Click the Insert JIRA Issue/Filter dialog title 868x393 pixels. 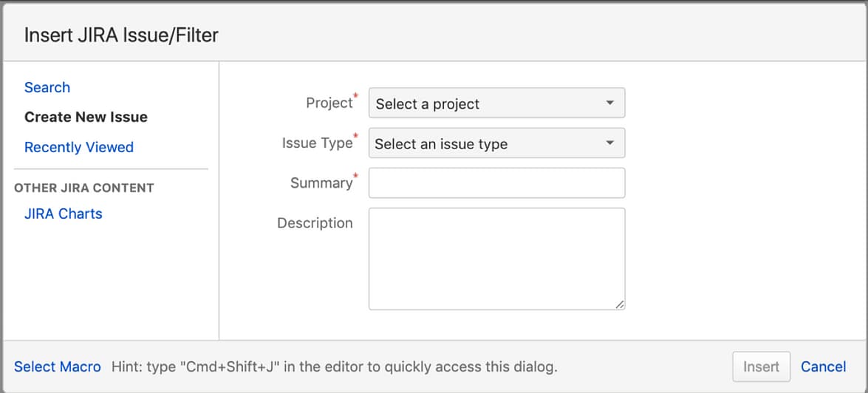tap(121, 35)
